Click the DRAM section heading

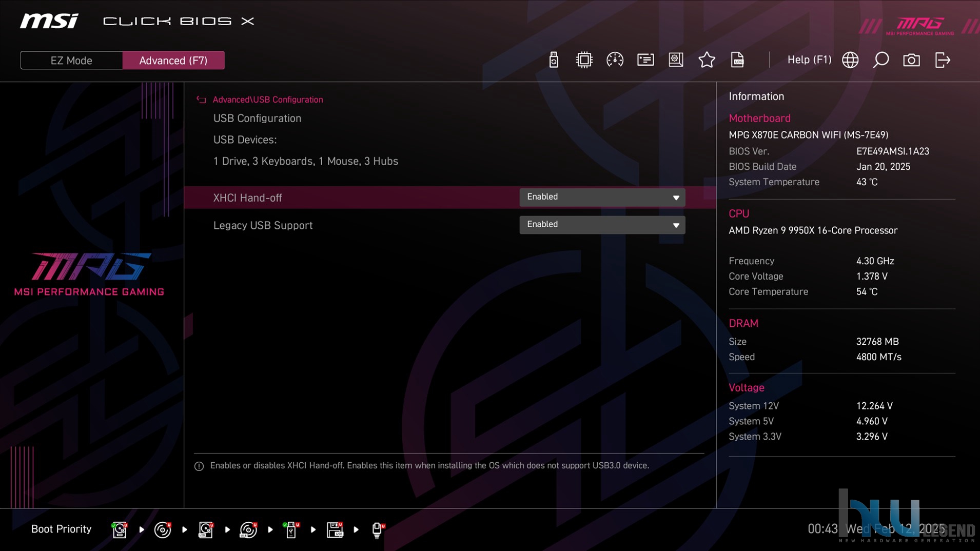[x=743, y=324]
